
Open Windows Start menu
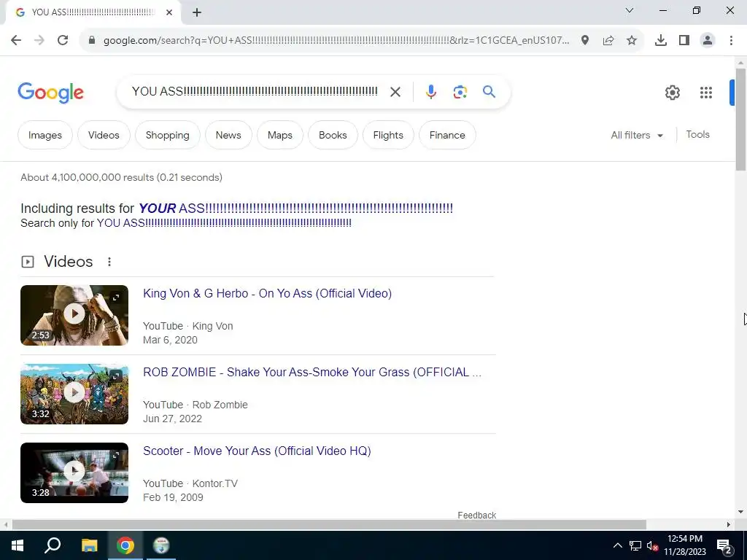pos(18,545)
